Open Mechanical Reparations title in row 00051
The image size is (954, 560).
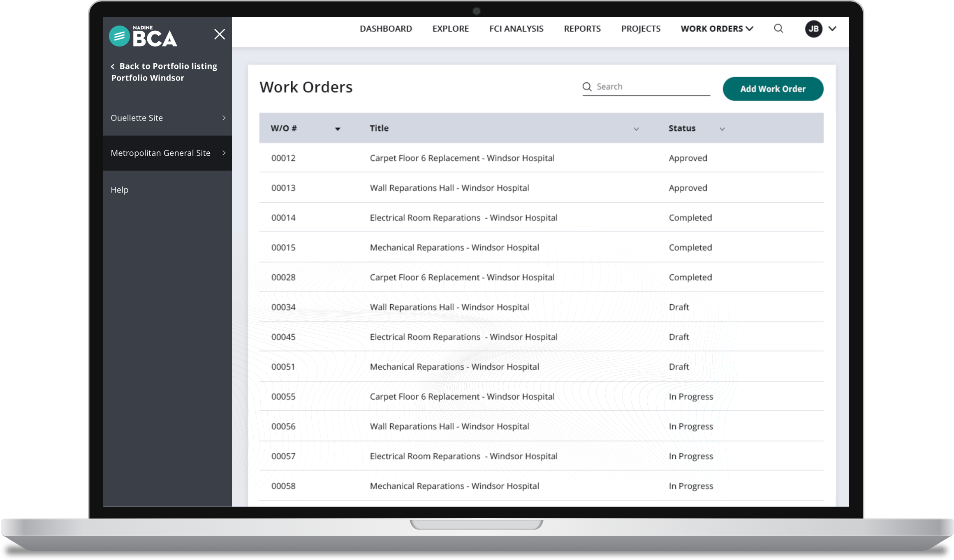[x=454, y=367]
